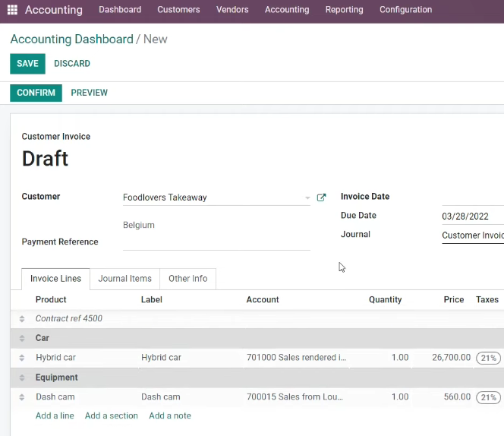Viewport: 504px width, 436px height.
Task: Open the Configuration menu
Action: 405,10
